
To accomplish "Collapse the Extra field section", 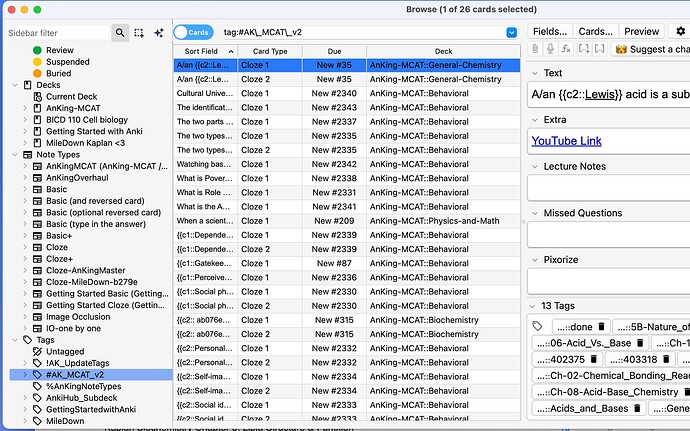I will (x=535, y=120).
